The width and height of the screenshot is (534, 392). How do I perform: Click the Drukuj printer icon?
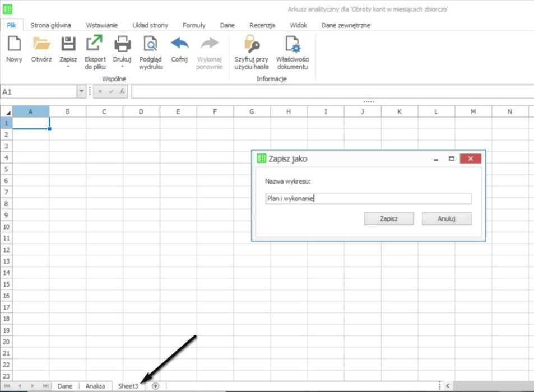pyautogui.click(x=122, y=44)
